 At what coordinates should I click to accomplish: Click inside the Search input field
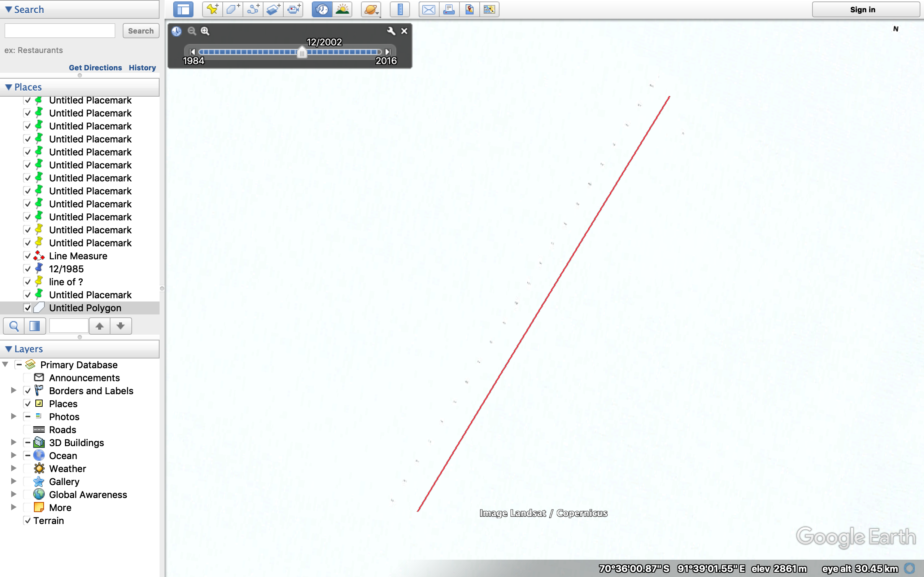[60, 30]
